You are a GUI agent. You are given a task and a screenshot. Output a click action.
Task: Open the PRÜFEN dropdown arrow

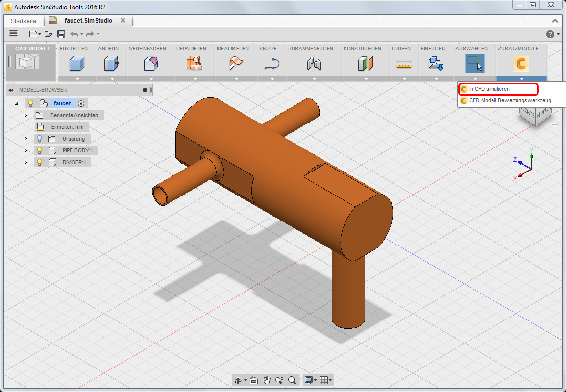coord(404,79)
